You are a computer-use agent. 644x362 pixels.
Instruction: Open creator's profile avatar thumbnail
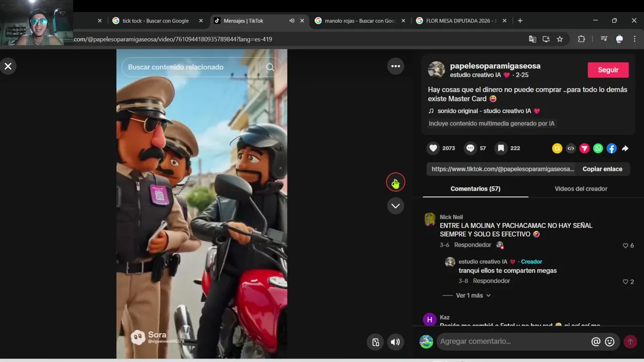[x=436, y=70]
